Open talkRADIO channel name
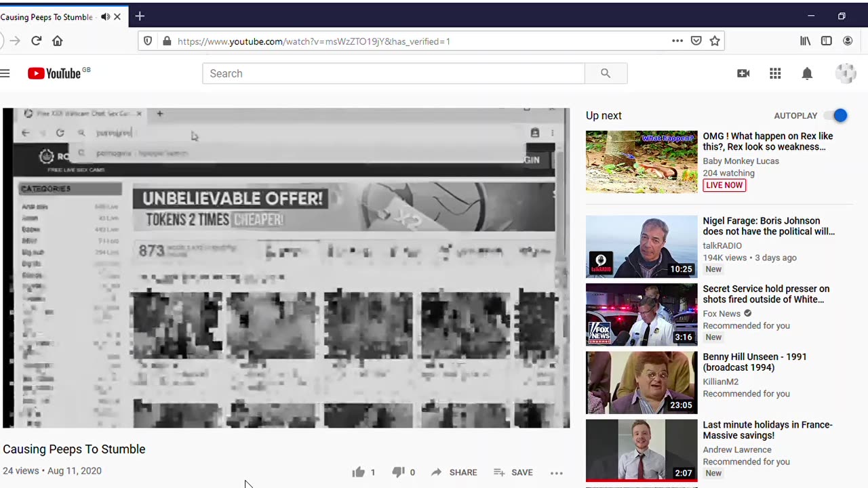Viewport: 868px width, 488px height. click(x=722, y=246)
